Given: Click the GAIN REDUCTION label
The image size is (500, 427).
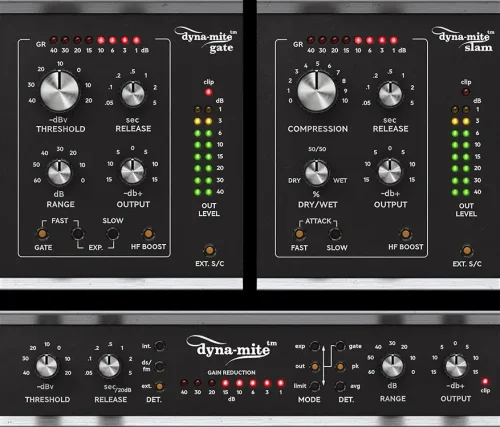Looking at the screenshot, I should coord(231,373).
